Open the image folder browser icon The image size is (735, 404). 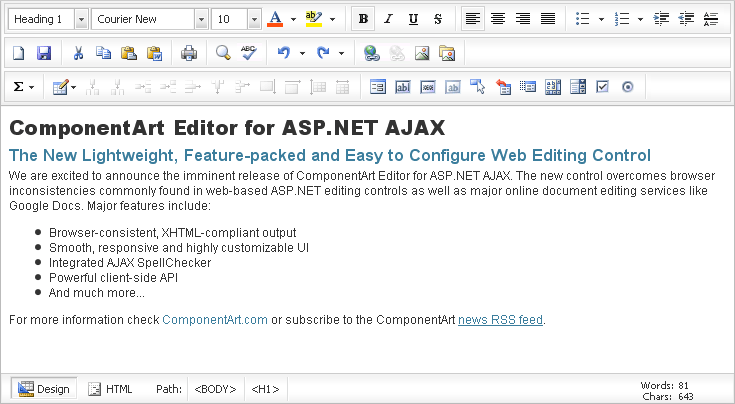click(447, 53)
